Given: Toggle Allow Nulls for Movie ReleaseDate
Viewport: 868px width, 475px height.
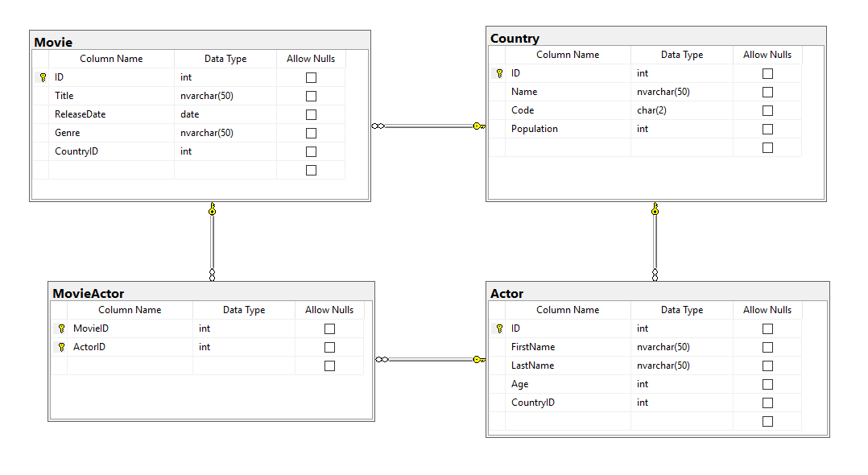Looking at the screenshot, I should click(x=311, y=114).
